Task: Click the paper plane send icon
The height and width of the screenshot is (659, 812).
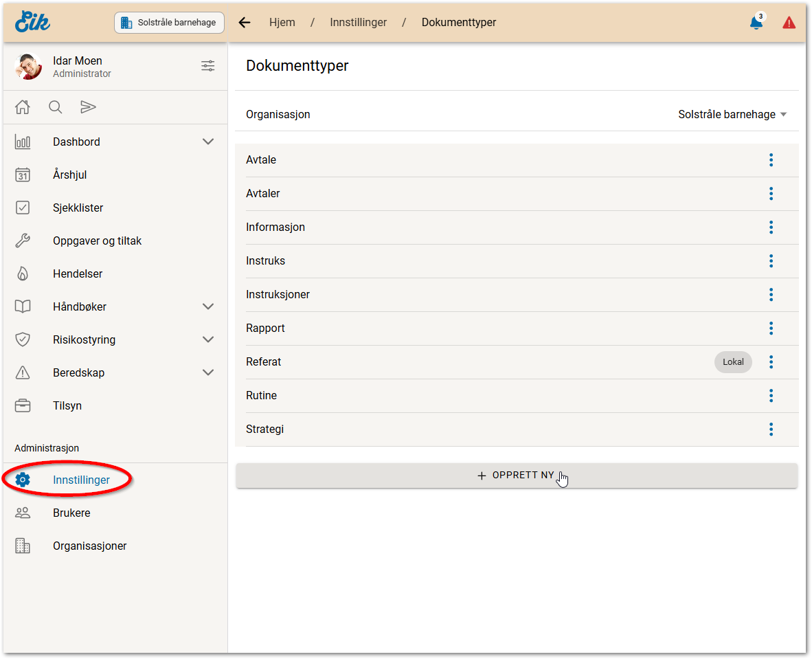Action: tap(88, 107)
